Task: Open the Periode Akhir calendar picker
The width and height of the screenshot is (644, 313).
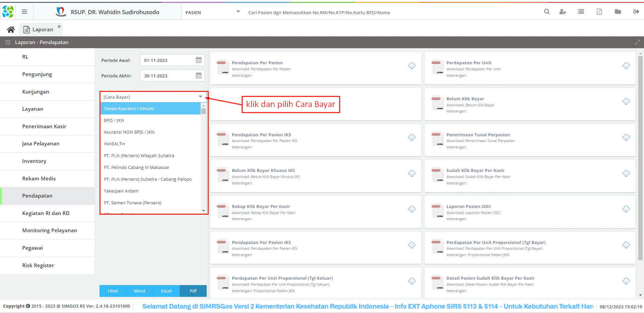Action: pos(199,75)
